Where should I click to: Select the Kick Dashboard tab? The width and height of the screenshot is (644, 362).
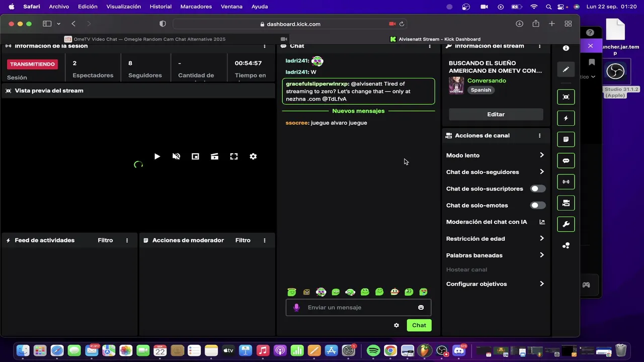435,39
